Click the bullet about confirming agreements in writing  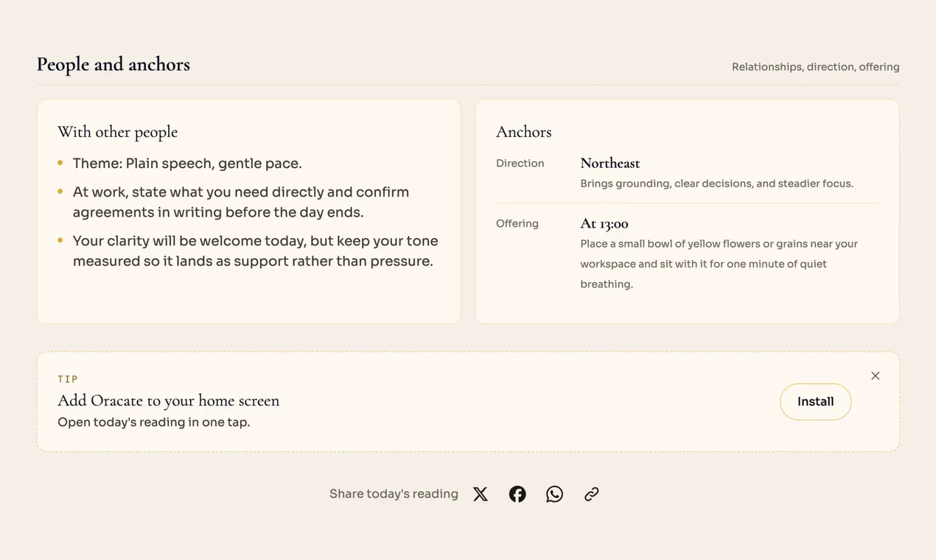click(241, 202)
